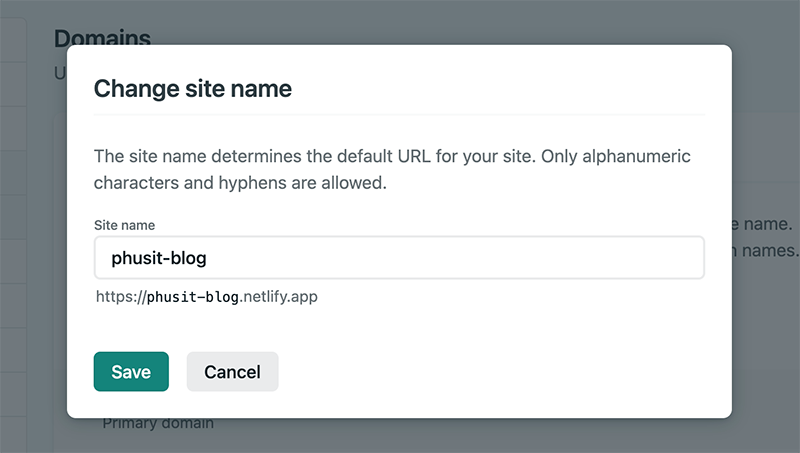Click the dimmed Domains page heading
Image resolution: width=800 pixels, height=453 pixels.
coord(103,37)
